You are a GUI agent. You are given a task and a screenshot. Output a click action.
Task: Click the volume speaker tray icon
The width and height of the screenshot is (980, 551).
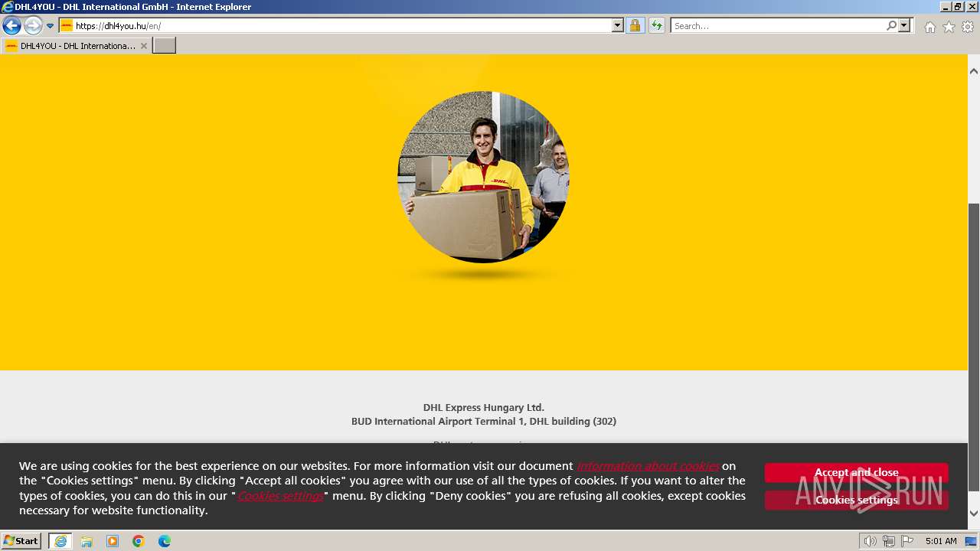(870, 541)
